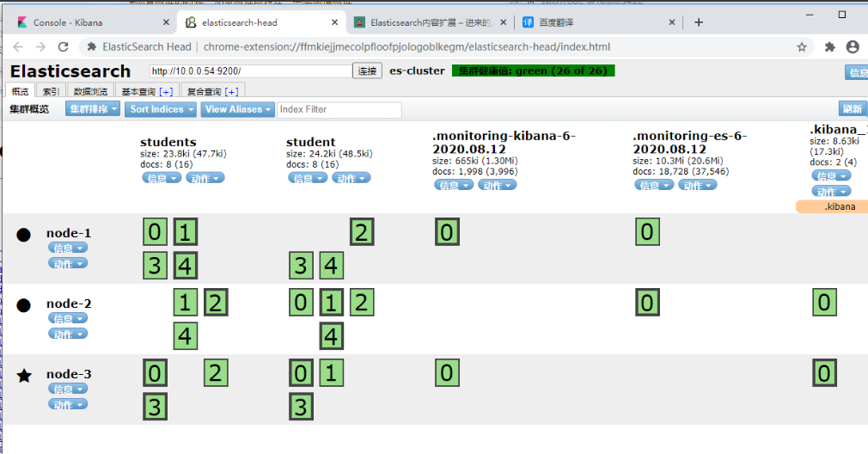The width and height of the screenshot is (868, 454).
Task: Select students shard 2 on node-2
Action: [216, 303]
